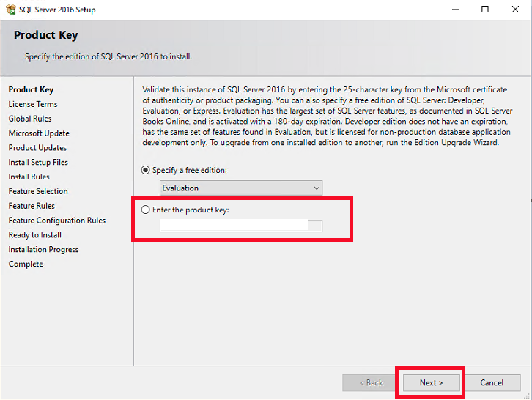
Task: Click the Cancel button
Action: [491, 382]
